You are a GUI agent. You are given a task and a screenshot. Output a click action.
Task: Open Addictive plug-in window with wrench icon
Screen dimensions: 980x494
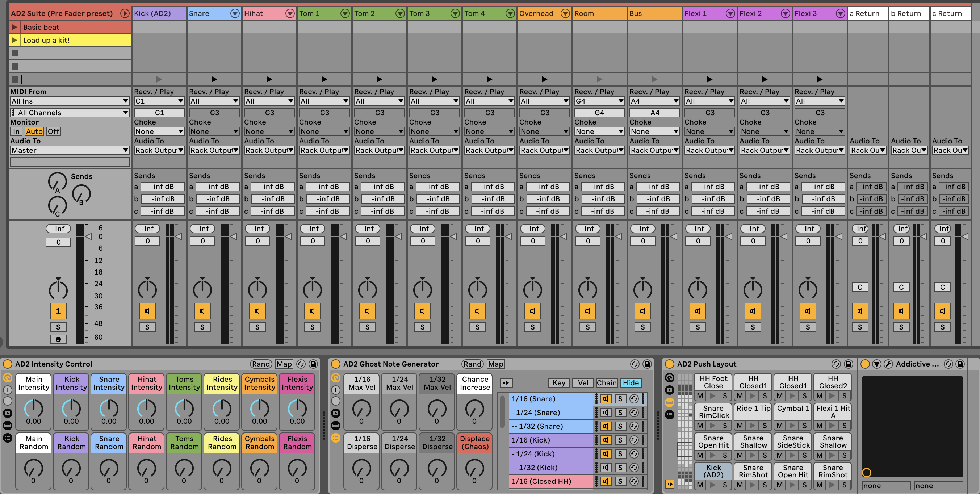(888, 364)
